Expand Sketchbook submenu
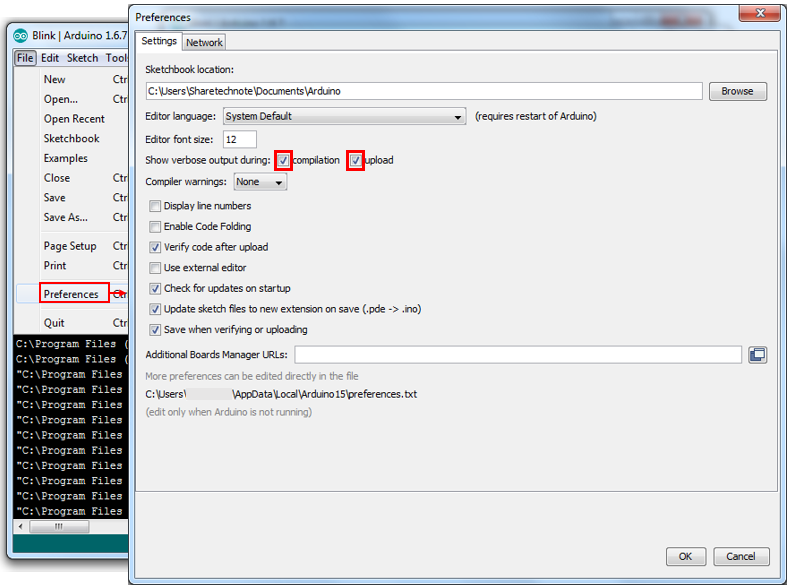The height and width of the screenshot is (588, 789). tap(70, 138)
